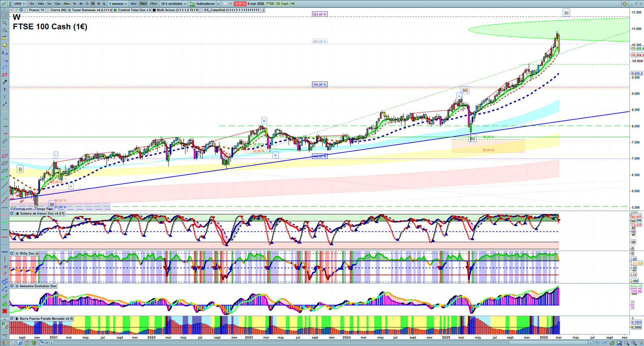The height and width of the screenshot is (346, 644).
Task: Click the share icon in bottom-left bar
Action: (13, 343)
